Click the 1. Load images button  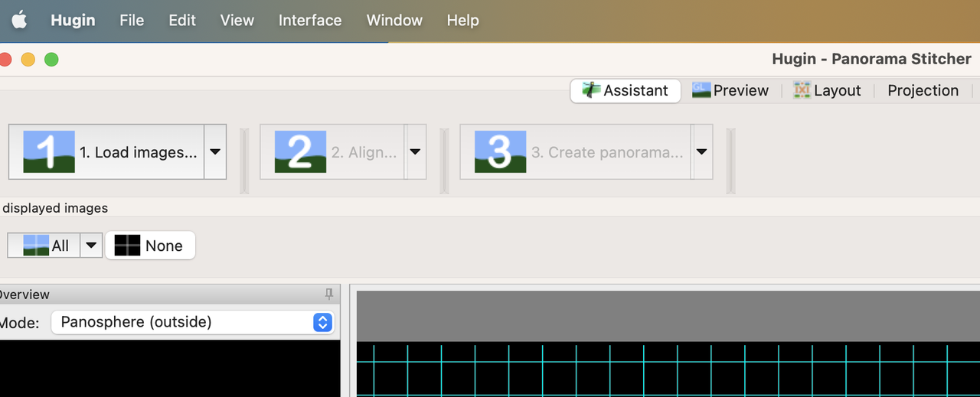point(106,151)
